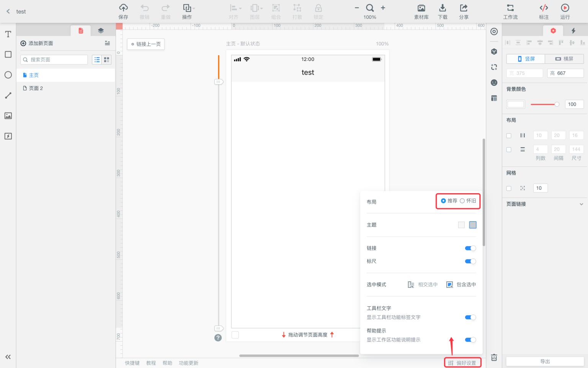Open the emoji icon panel on right strip

494,83
